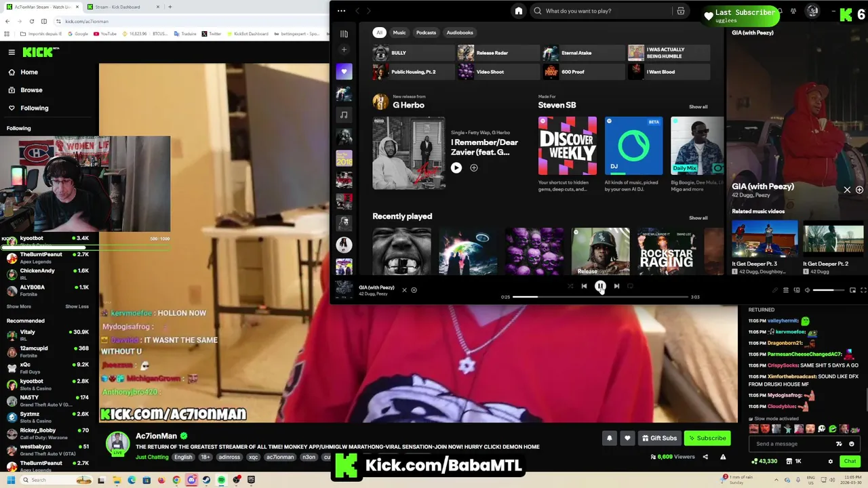Collapse with Show Less in Kick sidebar
Image resolution: width=868 pixels, height=488 pixels.
(x=77, y=306)
